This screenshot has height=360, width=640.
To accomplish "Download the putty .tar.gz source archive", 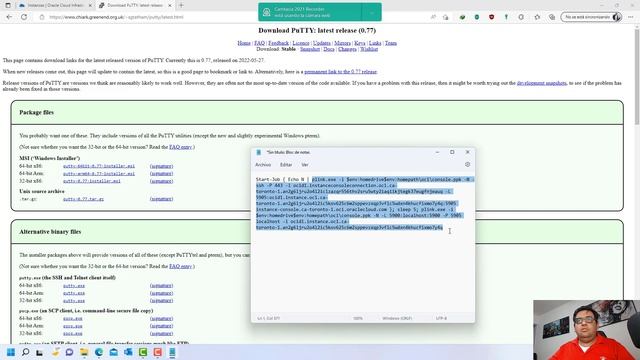I will pyautogui.click(x=83, y=199).
